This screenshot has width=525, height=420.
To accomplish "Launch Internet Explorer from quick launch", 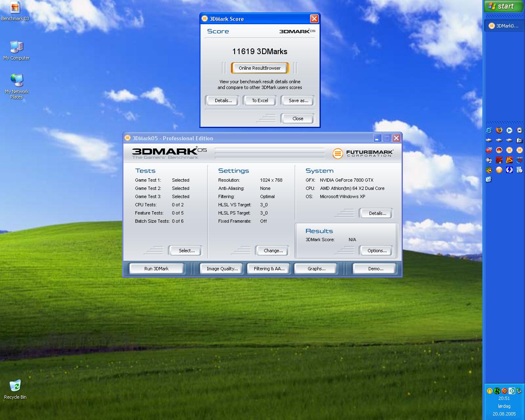I will coord(489,130).
